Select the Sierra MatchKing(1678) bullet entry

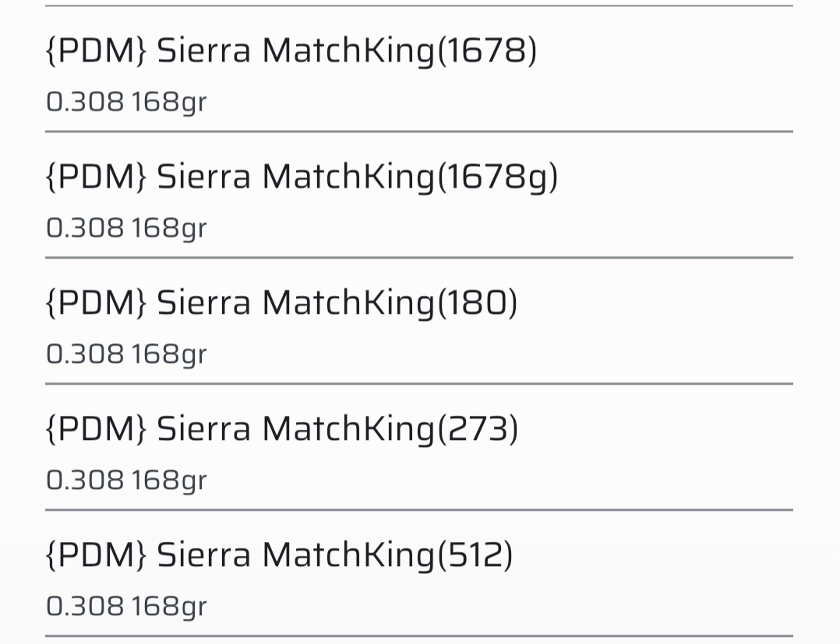coord(290,51)
